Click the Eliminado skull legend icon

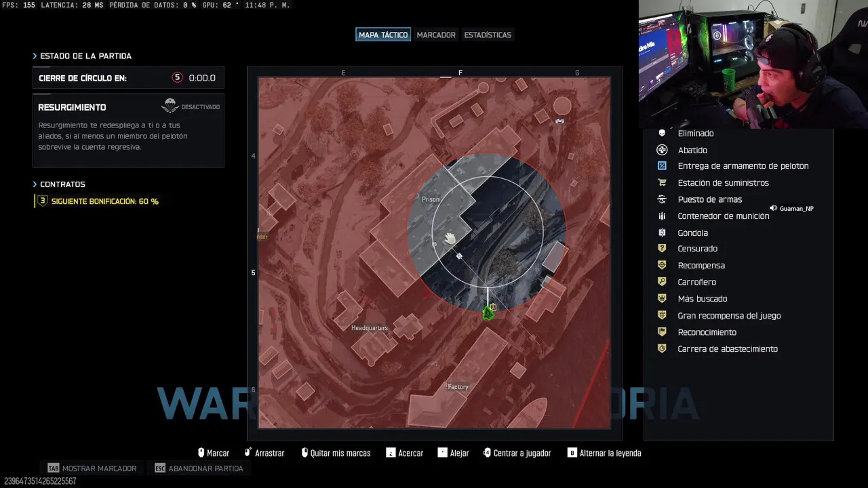pyautogui.click(x=662, y=134)
